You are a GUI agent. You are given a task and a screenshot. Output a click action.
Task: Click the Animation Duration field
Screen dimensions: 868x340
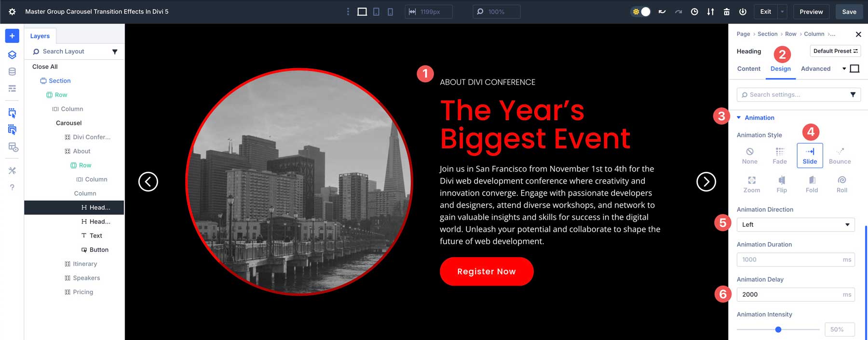coord(796,260)
